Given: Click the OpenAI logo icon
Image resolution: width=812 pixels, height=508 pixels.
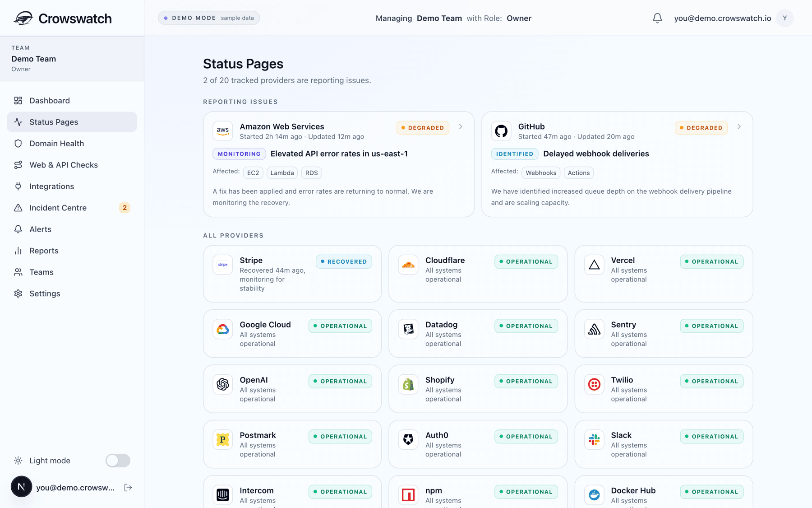Looking at the screenshot, I should [223, 384].
